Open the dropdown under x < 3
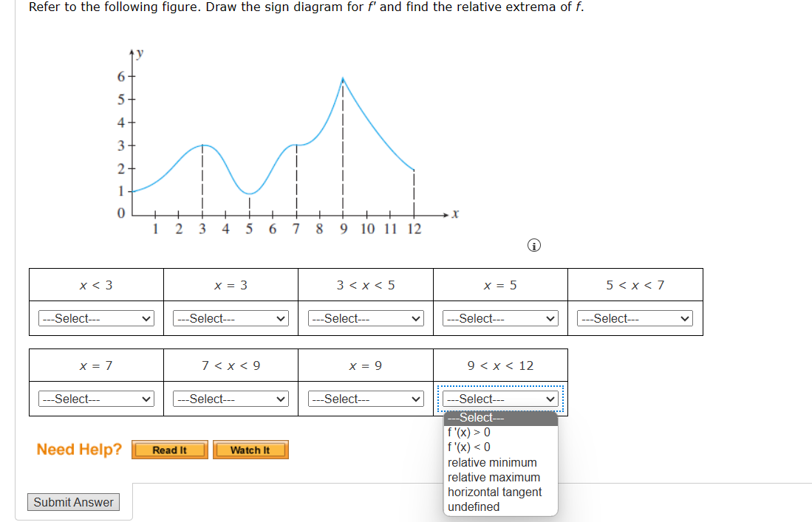 point(95,317)
